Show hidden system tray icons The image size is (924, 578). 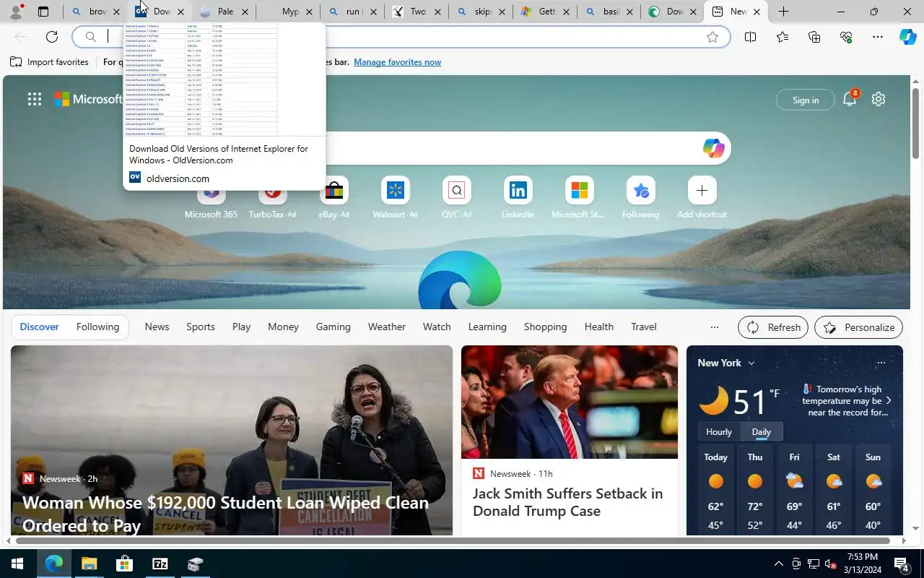(778, 564)
